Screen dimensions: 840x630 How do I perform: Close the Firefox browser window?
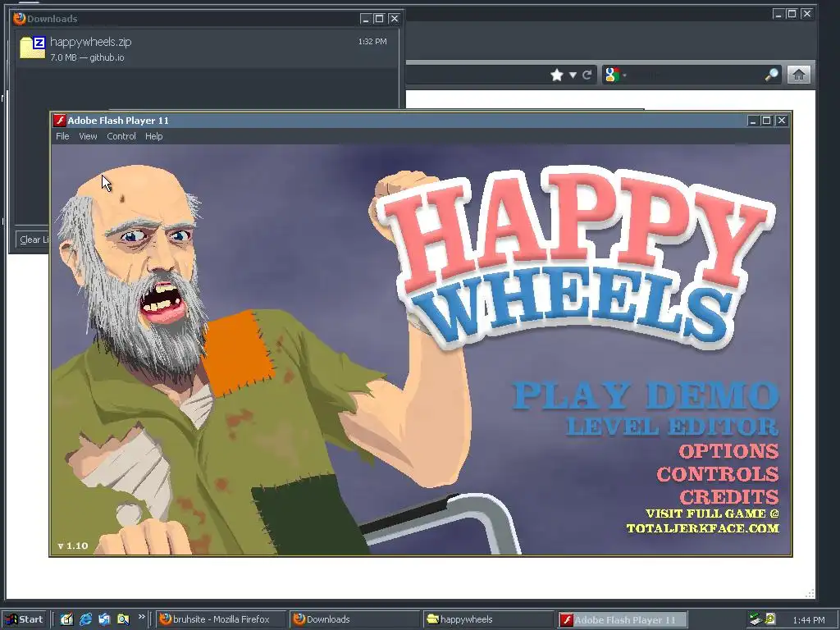(x=807, y=14)
